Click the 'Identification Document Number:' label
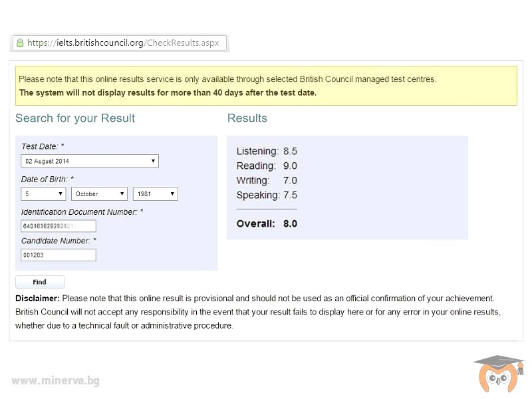 [x=82, y=212]
